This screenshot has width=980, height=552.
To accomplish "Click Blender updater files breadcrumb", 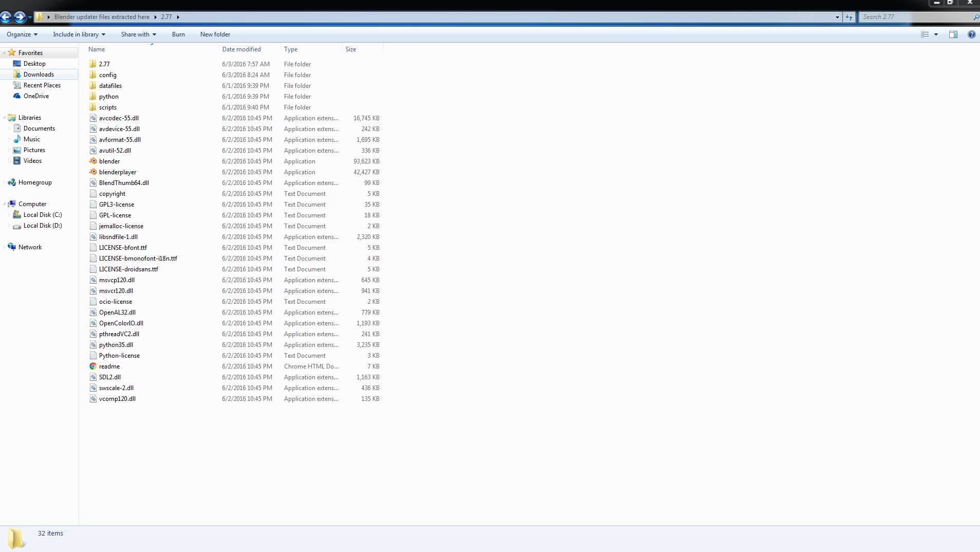I will pyautogui.click(x=102, y=17).
